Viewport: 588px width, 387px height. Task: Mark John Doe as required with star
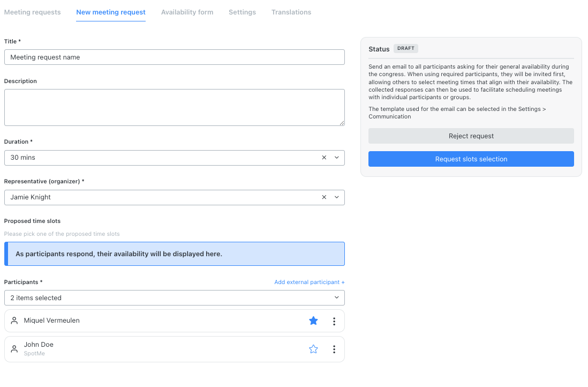[x=313, y=349]
